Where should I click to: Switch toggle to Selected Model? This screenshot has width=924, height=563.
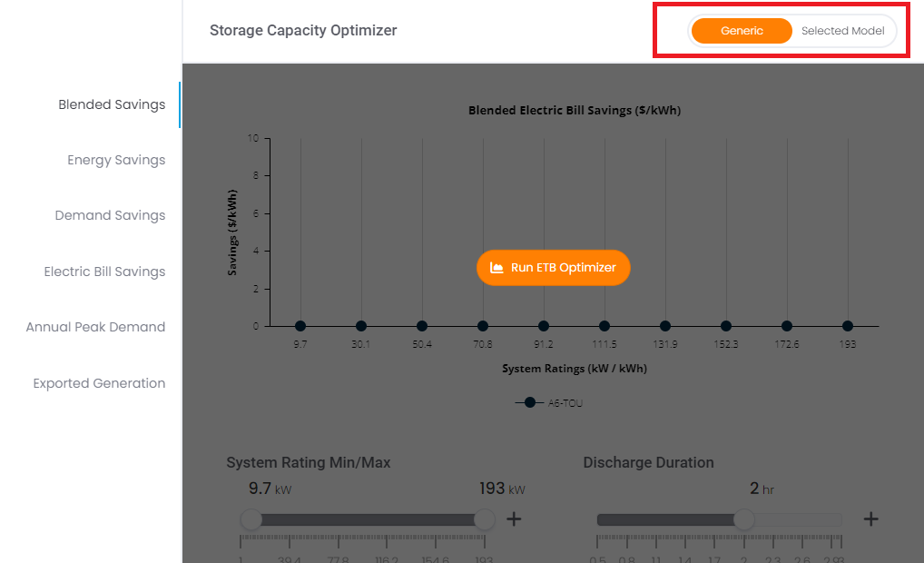[x=842, y=31]
